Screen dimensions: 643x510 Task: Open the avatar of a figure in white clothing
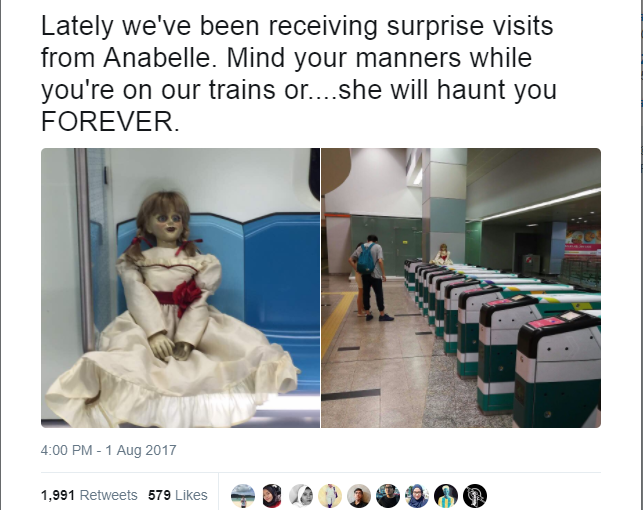(x=330, y=496)
